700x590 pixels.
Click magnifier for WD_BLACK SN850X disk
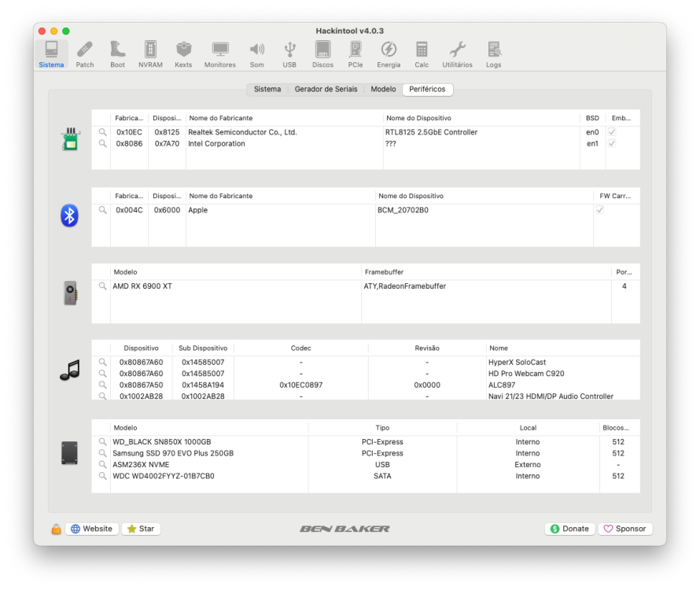pos(103,442)
